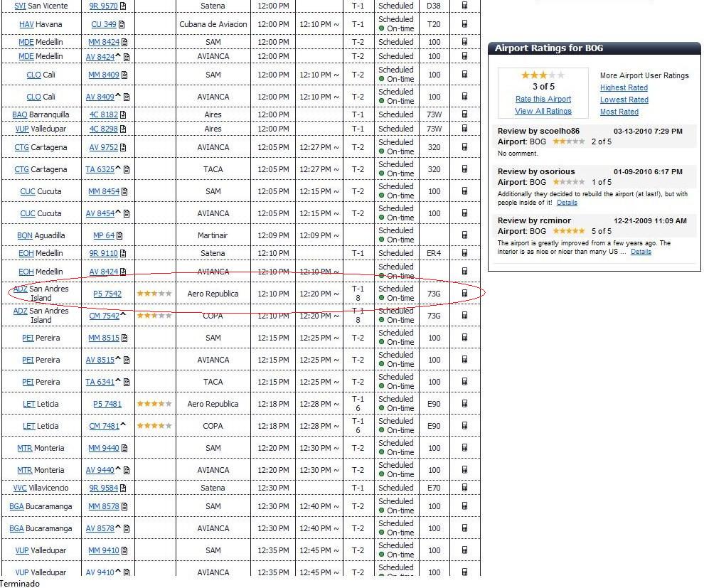Click the document icon next to 9R 9570
This screenshot has height=588, width=704.
click(x=123, y=6)
